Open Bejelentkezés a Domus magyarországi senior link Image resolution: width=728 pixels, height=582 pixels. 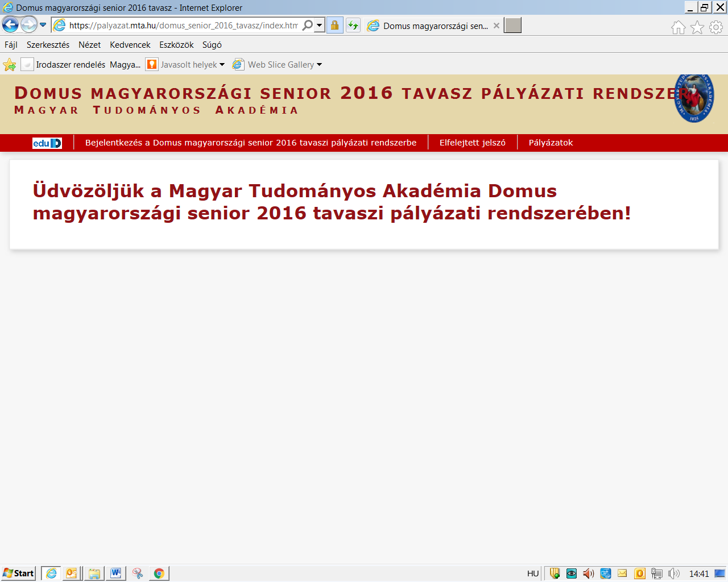pos(251,143)
